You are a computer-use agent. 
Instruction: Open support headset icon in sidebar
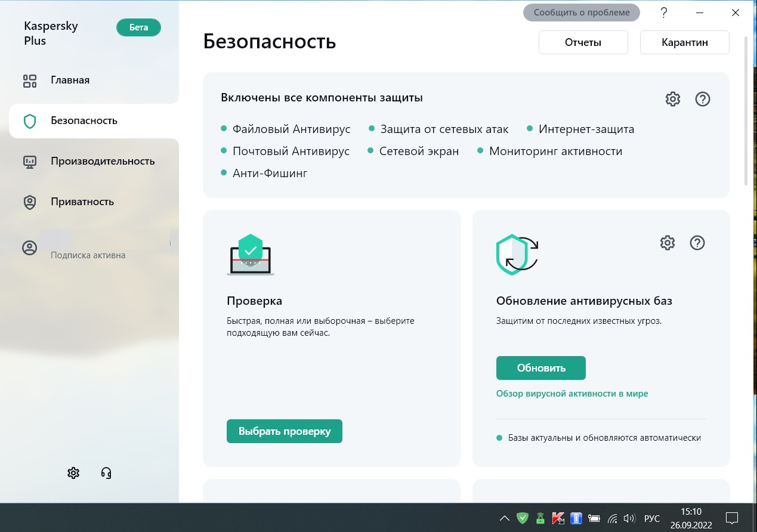(106, 473)
